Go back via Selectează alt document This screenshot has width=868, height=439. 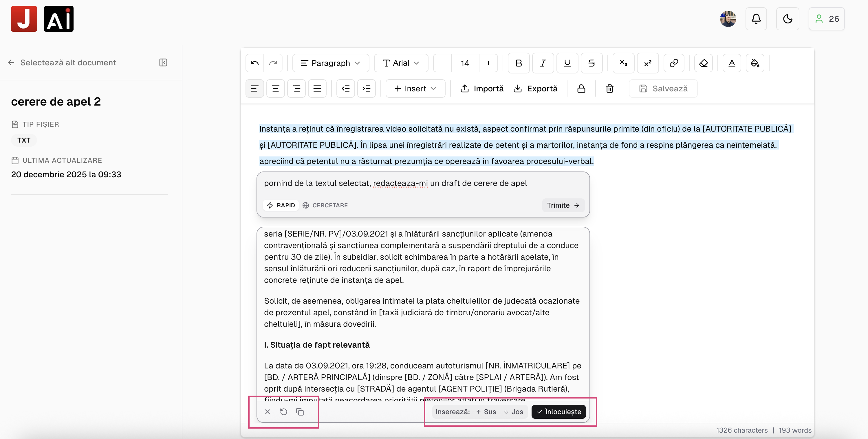(x=62, y=63)
